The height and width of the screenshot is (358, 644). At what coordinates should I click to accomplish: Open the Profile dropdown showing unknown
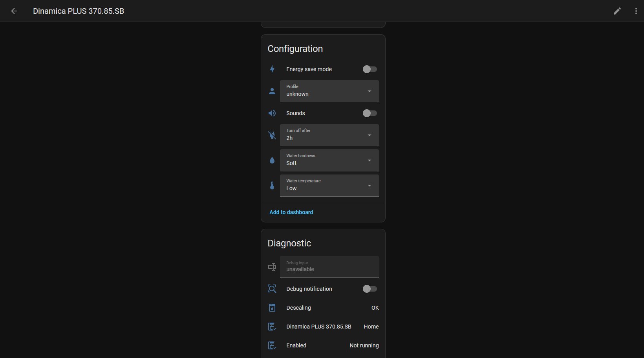pos(329,91)
